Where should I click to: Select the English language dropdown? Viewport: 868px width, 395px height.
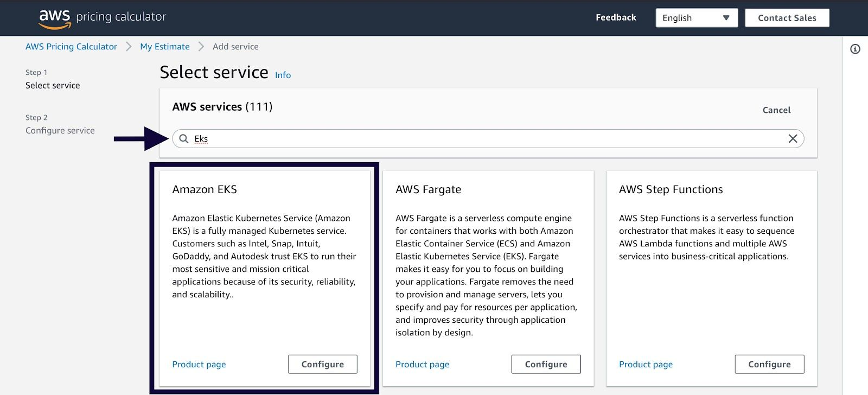tap(689, 17)
